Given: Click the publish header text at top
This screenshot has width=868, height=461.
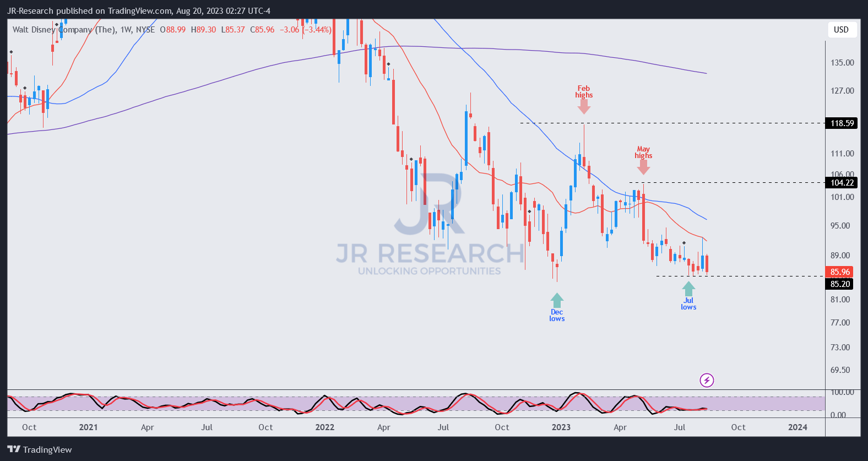Looking at the screenshot, I should coord(139,10).
